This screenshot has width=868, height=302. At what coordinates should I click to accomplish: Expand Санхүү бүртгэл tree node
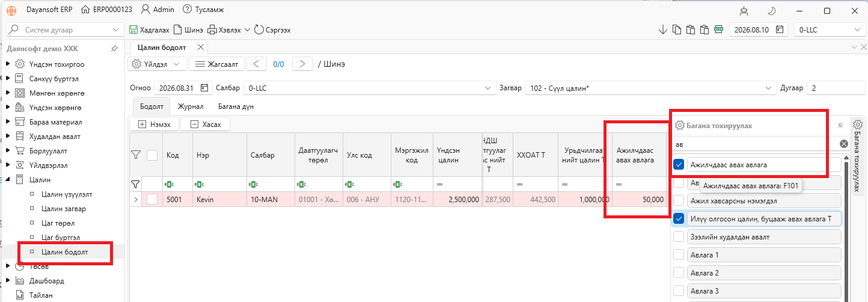click(7, 78)
